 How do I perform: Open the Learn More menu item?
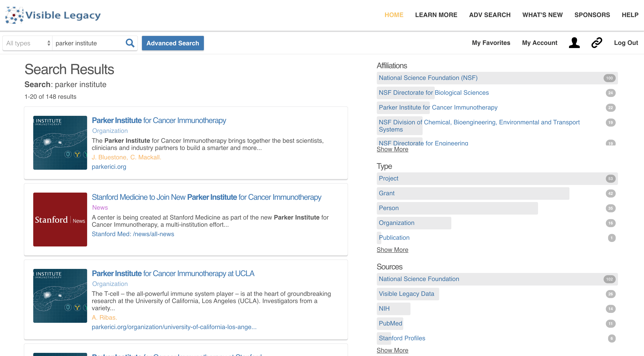436,15
